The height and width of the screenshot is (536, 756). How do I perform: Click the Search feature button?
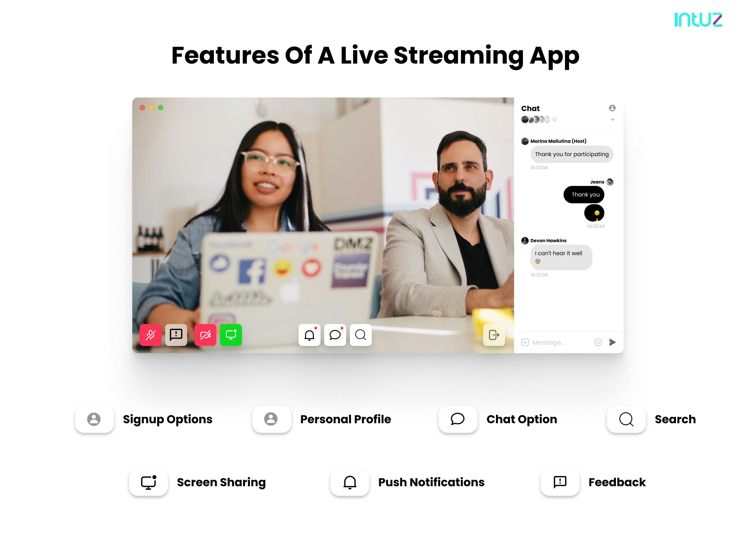tap(626, 419)
